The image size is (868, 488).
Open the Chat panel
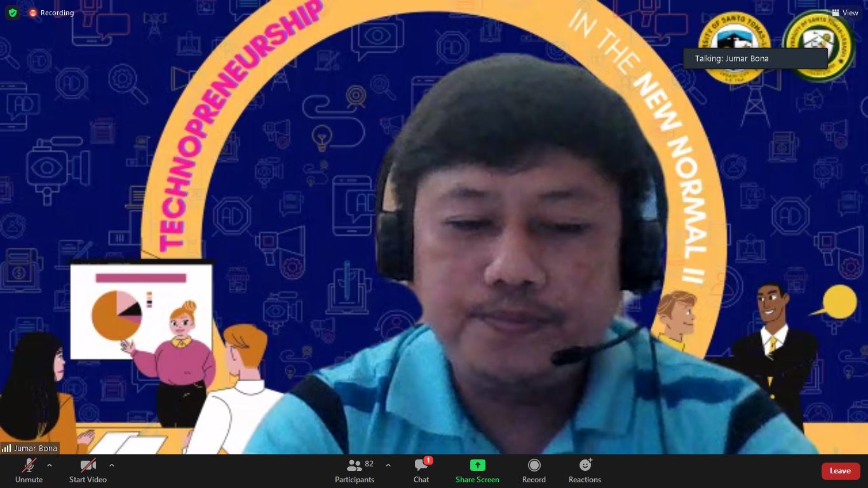tap(421, 471)
